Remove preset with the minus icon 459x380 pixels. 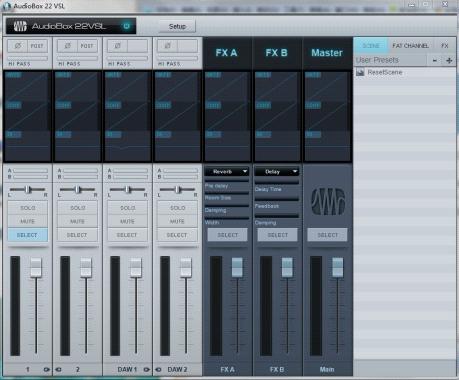(x=435, y=60)
